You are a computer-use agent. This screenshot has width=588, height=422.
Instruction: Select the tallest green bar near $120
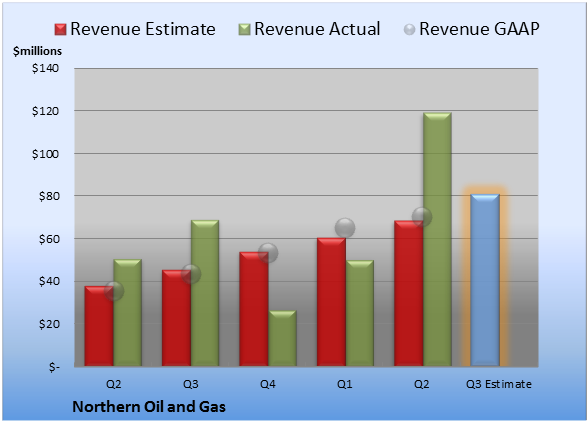click(x=437, y=239)
